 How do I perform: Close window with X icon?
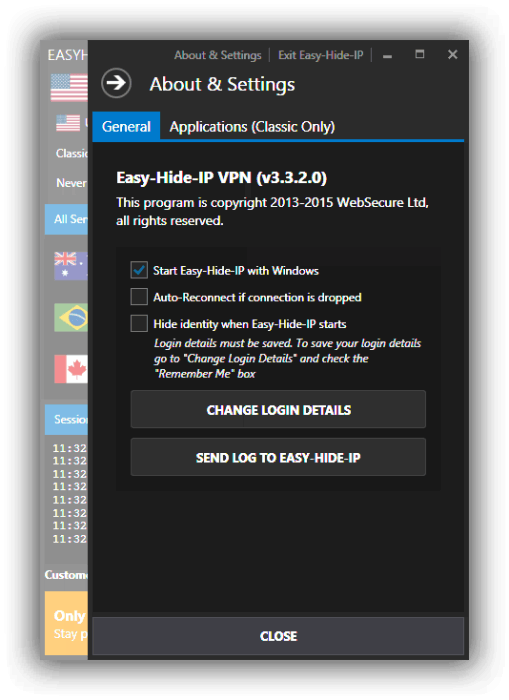point(452,54)
